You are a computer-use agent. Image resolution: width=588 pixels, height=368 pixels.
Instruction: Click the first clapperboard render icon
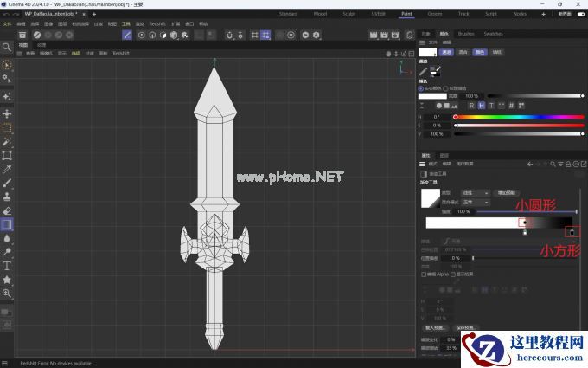[374, 35]
